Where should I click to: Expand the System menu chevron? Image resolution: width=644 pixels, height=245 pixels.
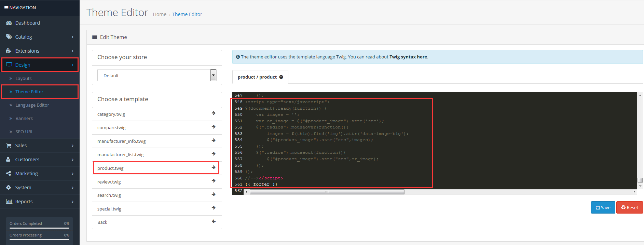coord(72,188)
